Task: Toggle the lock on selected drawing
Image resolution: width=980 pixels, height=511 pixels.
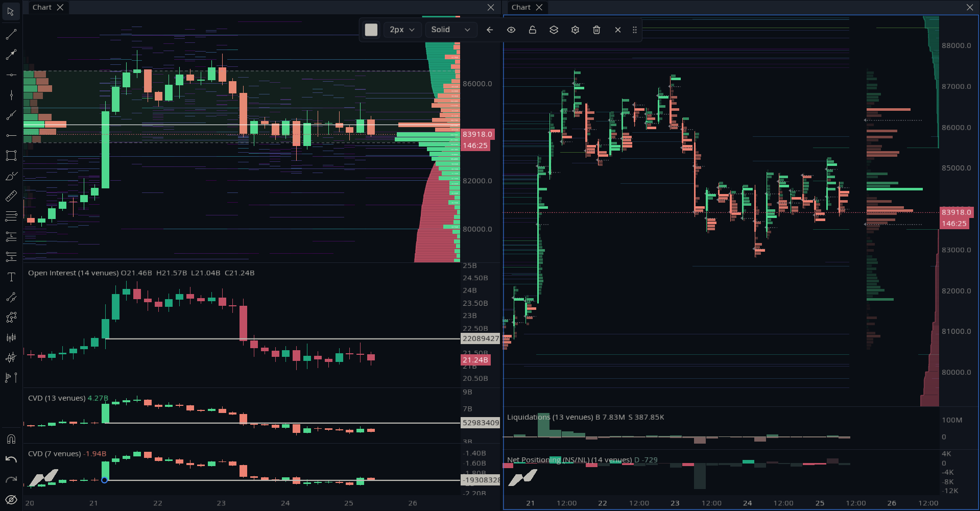Action: 532,30
